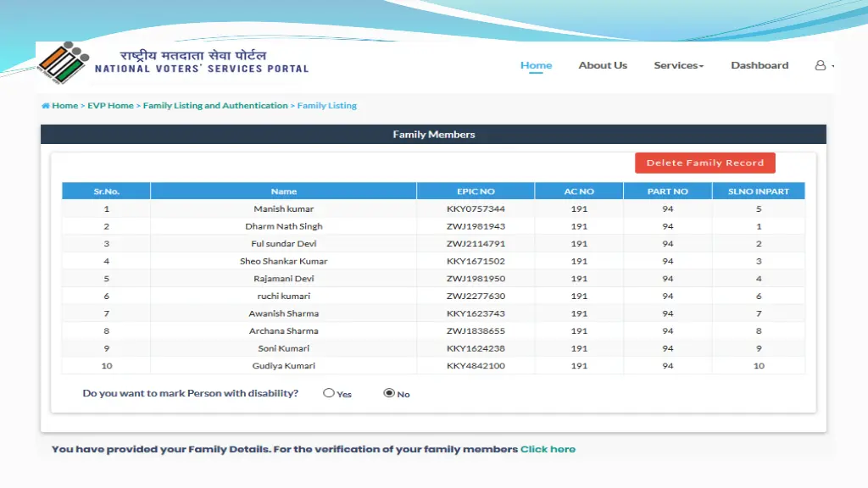Screen dimensions: 868x488
Task: Open the About Us page
Action: [603, 65]
